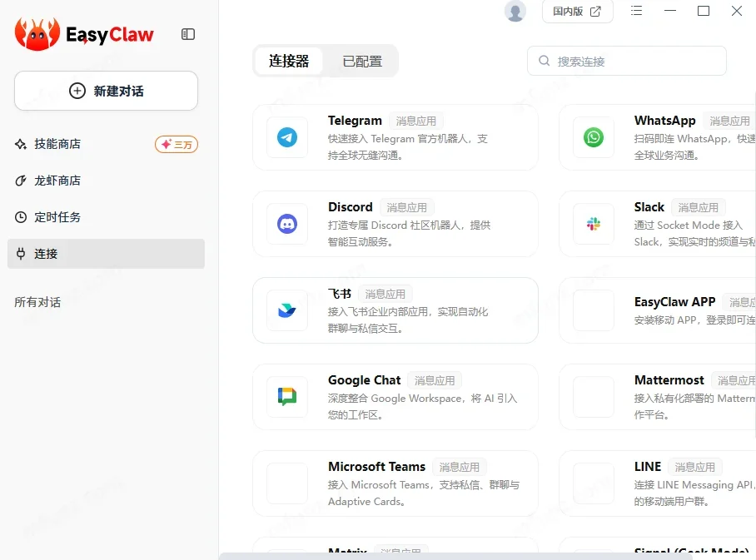Click the 飞书 connector icon
This screenshot has width=756, height=560.
point(287,310)
